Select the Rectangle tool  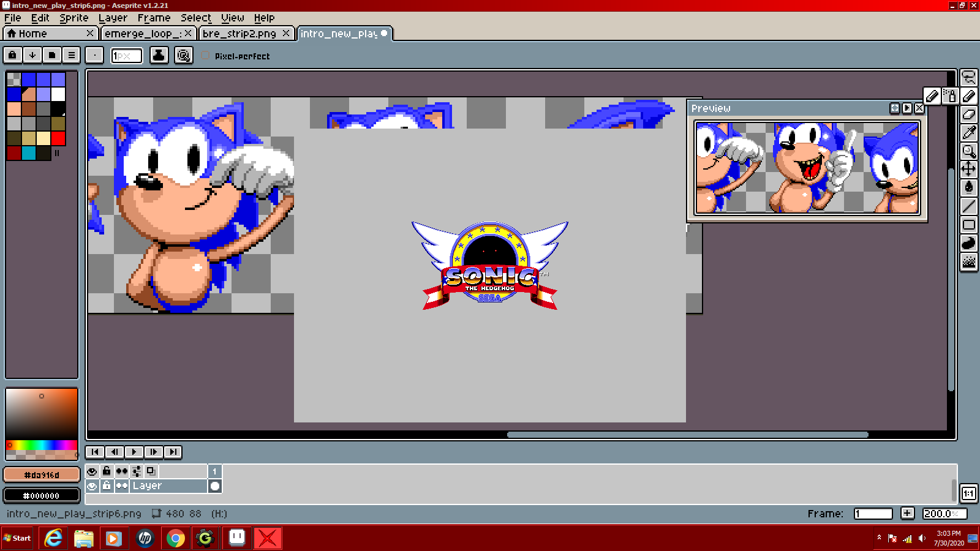click(968, 225)
